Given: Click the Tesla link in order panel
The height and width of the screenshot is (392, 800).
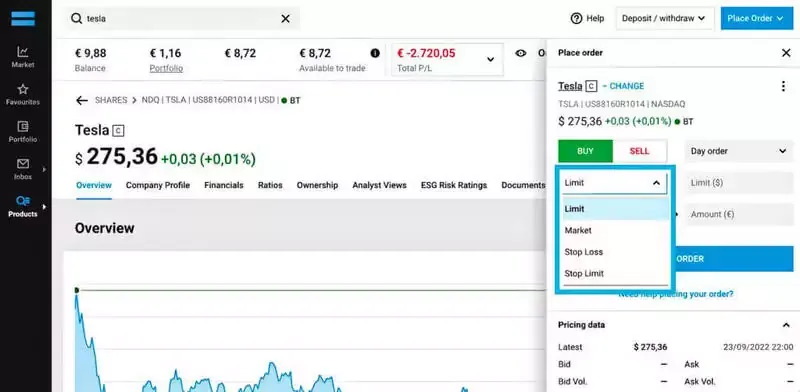Looking at the screenshot, I should coord(570,86).
